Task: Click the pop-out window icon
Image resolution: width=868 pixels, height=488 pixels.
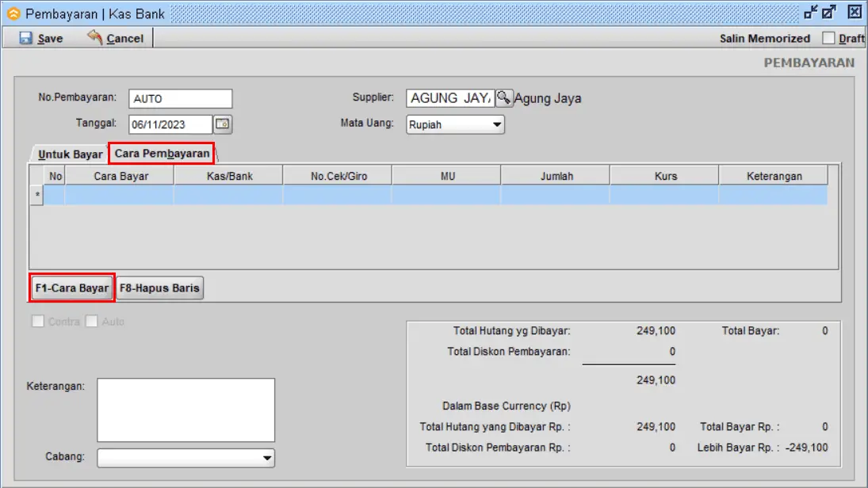Action: point(829,12)
